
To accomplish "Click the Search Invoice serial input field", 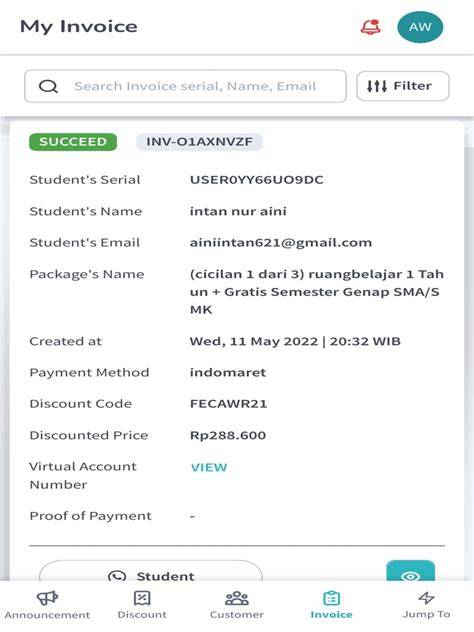I will pyautogui.click(x=185, y=86).
